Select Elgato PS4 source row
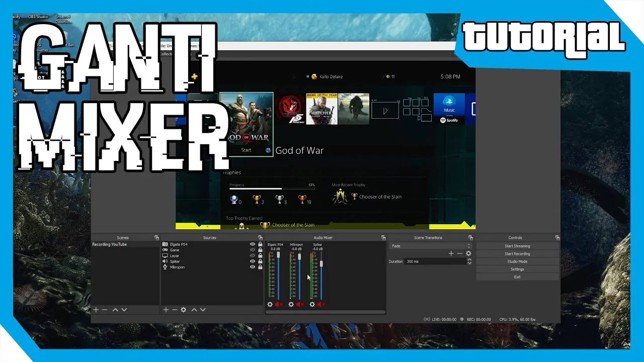This screenshot has height=362, width=644. tap(212, 244)
